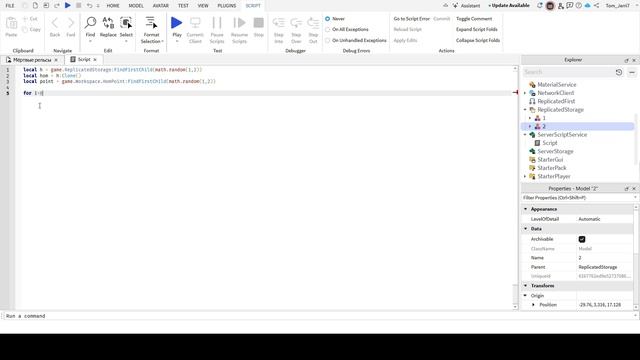
Task: Click the Explorer filter history icon
Action: [619, 72]
